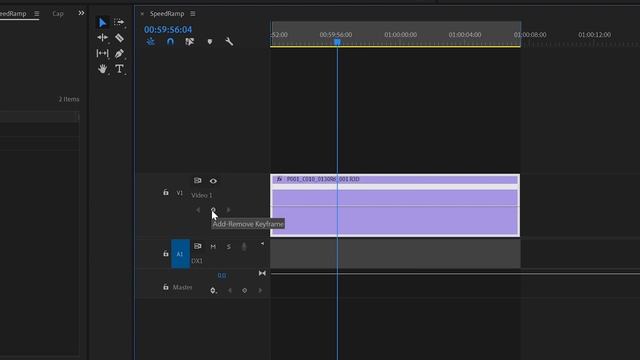
Task: Select the Selection tool arrow
Action: (102, 22)
